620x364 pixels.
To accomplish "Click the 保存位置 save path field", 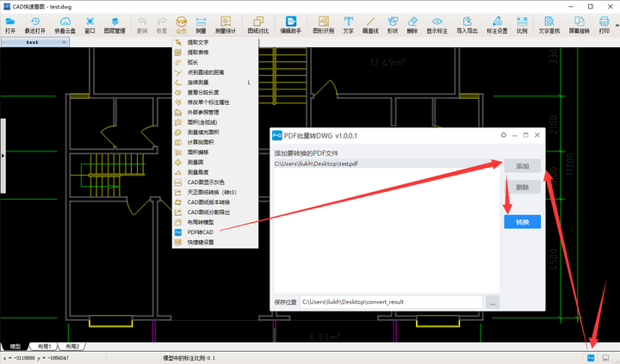I will [391, 302].
